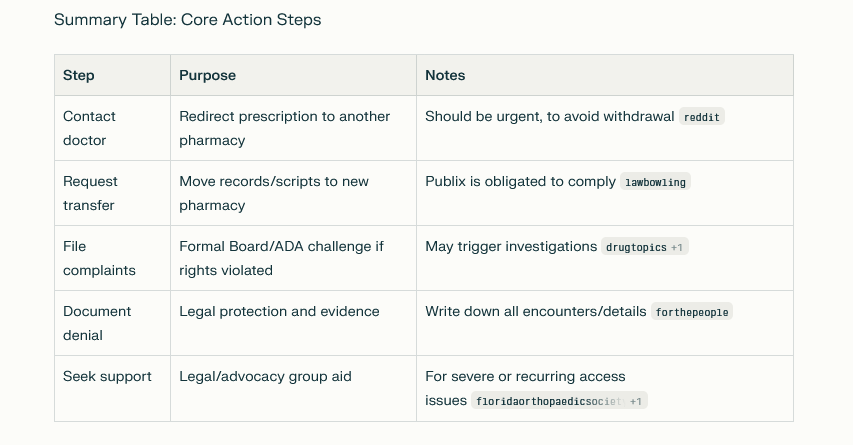This screenshot has width=853, height=445.
Task: Open the forthepeople source link
Action: point(691,312)
